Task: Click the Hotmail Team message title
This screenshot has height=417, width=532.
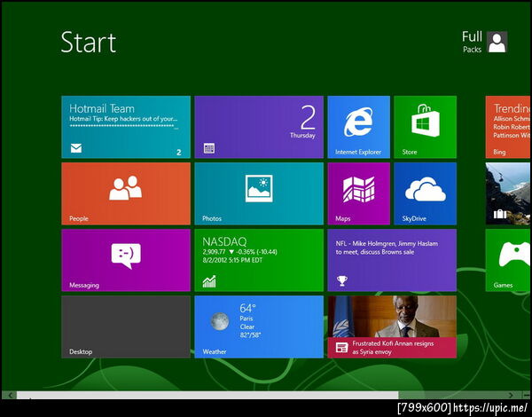Action: (102, 108)
